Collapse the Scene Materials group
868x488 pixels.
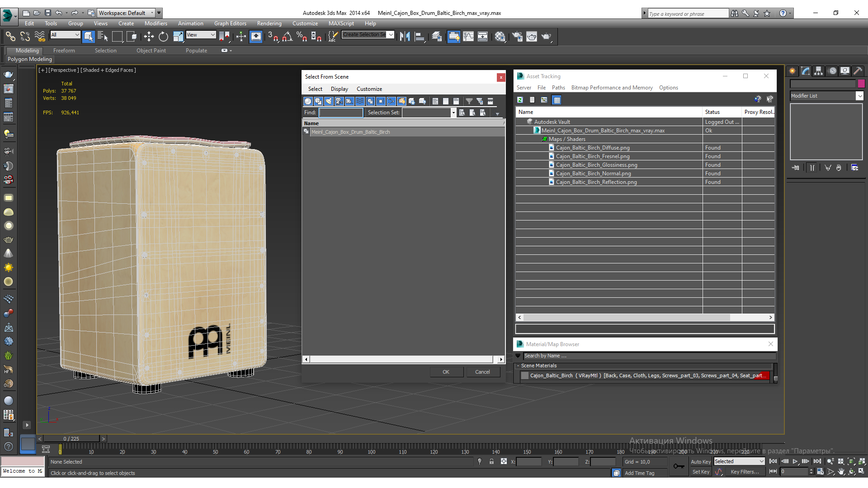point(518,366)
